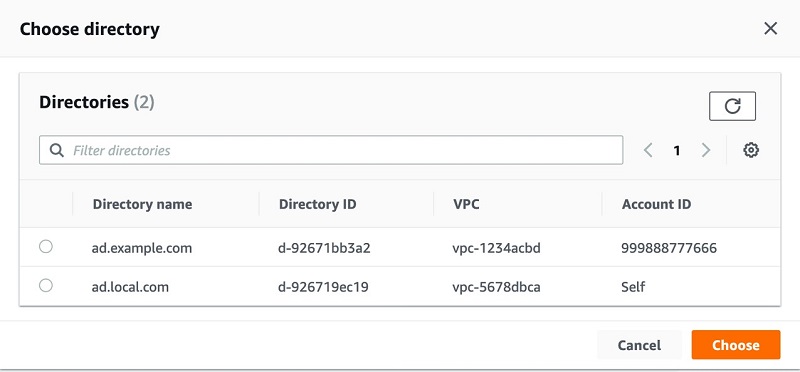Click the search magnifier icon
Viewport: 800px width, 372px height.
(57, 151)
